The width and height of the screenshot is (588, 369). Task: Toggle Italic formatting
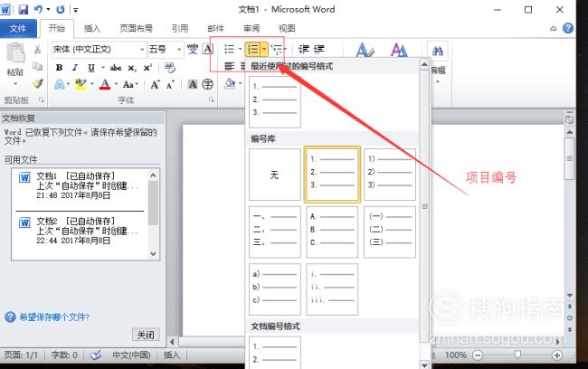(75, 68)
